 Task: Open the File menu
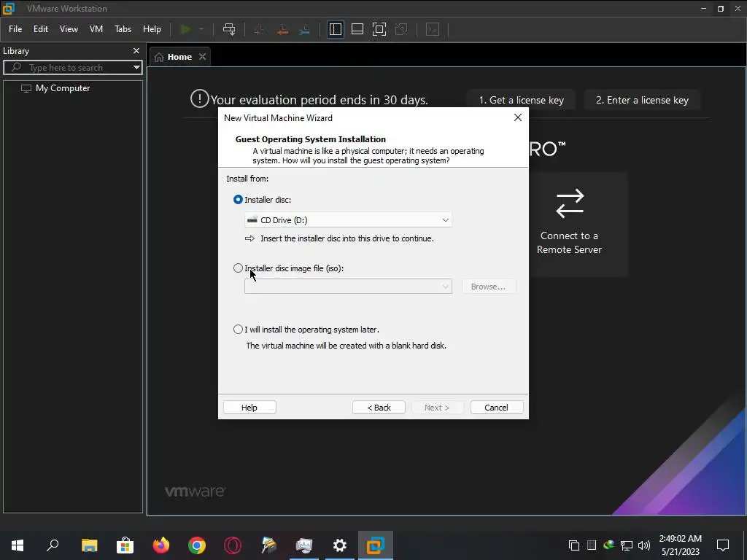click(x=15, y=29)
